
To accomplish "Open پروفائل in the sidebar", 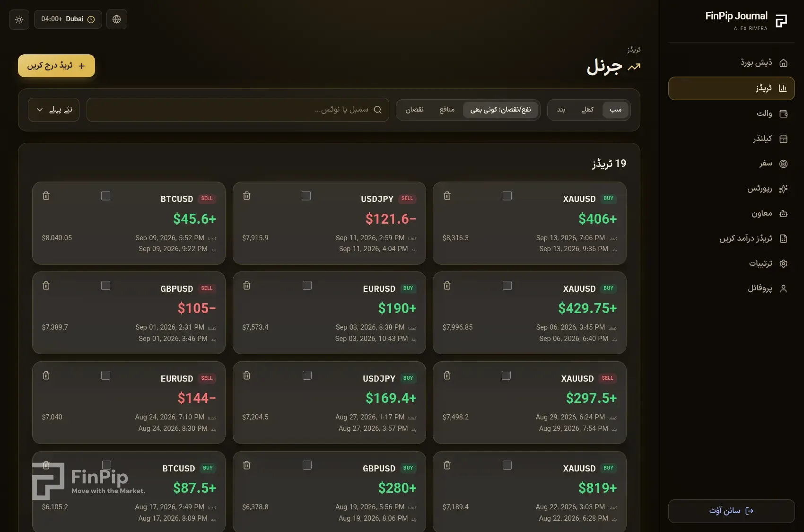I will coord(731,288).
